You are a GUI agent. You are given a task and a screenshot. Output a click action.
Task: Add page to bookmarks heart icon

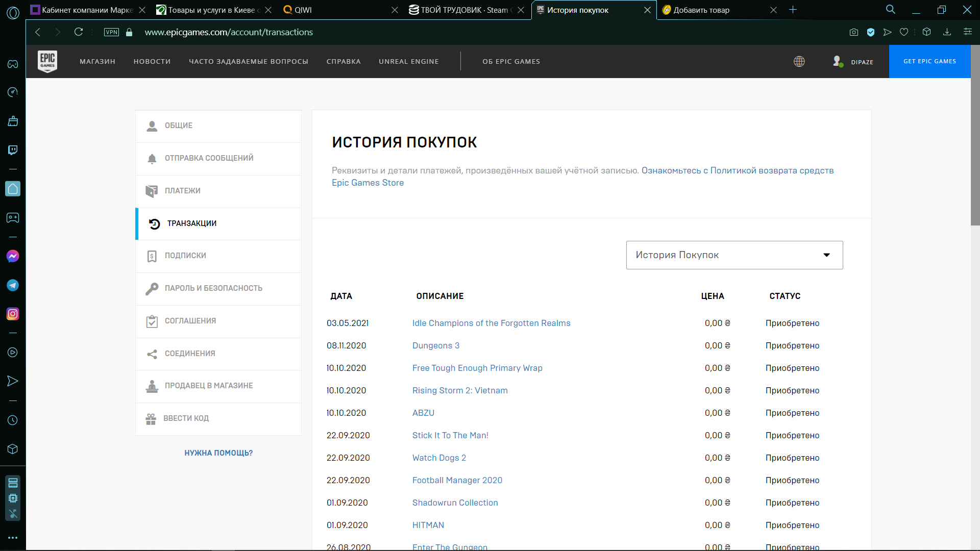[904, 32]
